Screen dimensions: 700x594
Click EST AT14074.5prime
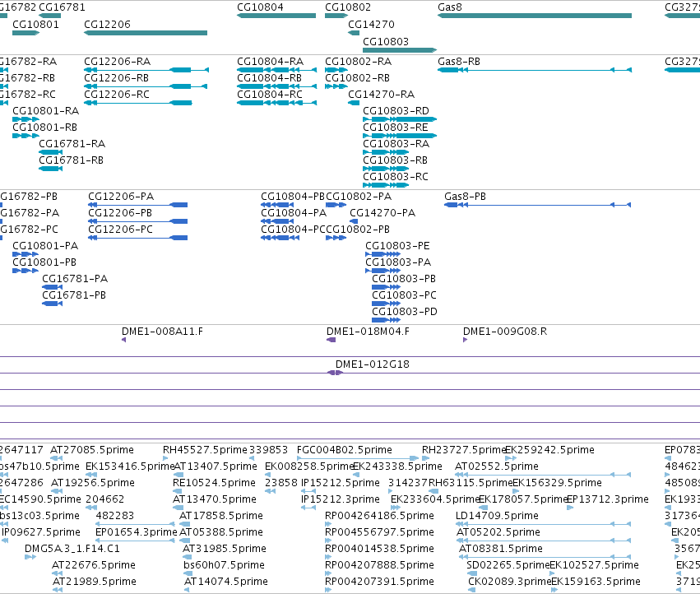pyautogui.click(x=187, y=590)
